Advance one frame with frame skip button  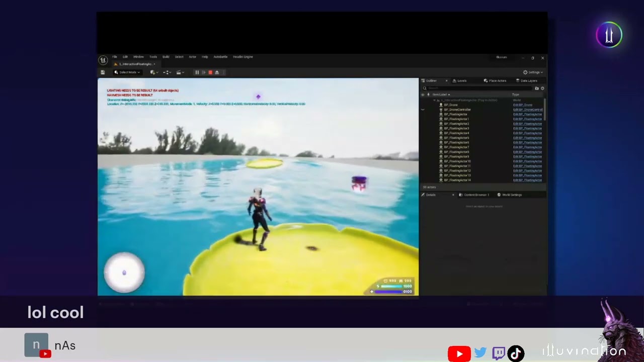(x=203, y=72)
